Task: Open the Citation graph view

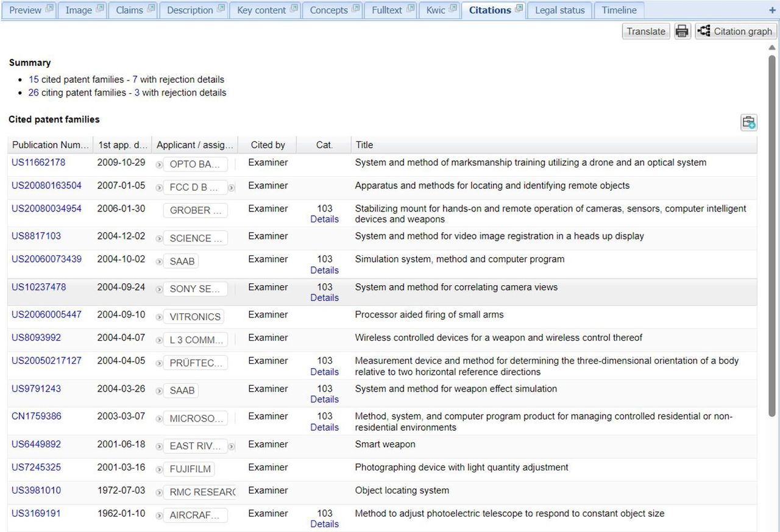Action: 736,30
